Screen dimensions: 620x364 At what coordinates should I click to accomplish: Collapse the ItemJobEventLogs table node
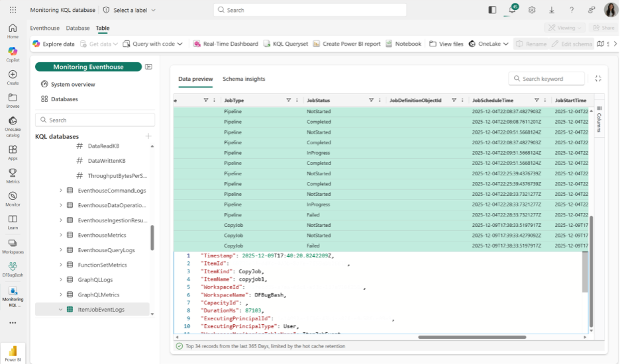[x=60, y=310]
